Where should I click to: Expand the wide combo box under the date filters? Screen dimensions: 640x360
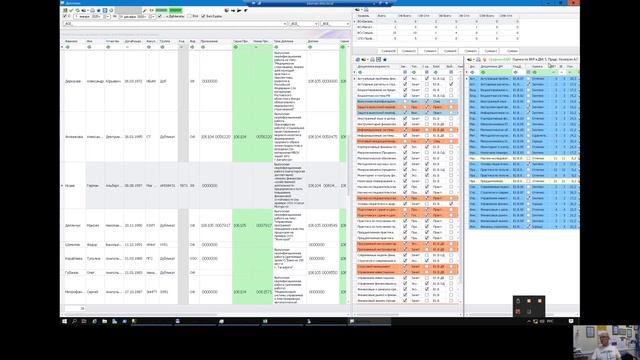click(285, 24)
